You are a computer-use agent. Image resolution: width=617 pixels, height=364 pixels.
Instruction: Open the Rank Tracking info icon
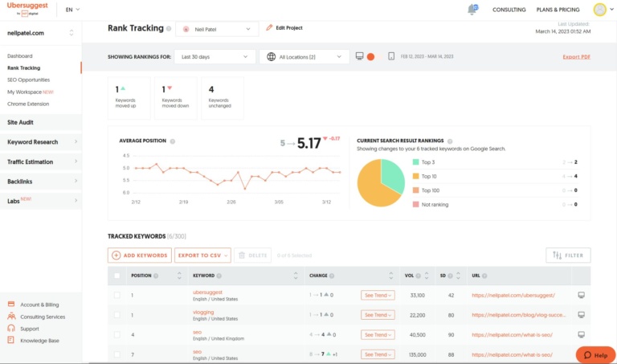(x=169, y=28)
